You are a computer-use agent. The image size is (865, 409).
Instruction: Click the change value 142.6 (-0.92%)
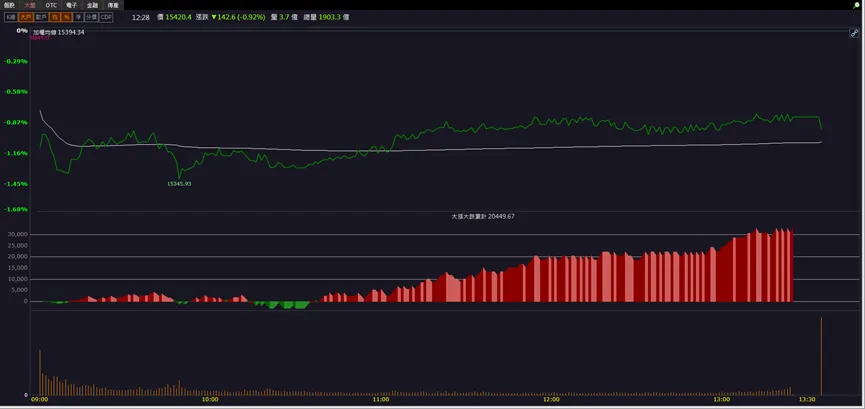coord(238,17)
